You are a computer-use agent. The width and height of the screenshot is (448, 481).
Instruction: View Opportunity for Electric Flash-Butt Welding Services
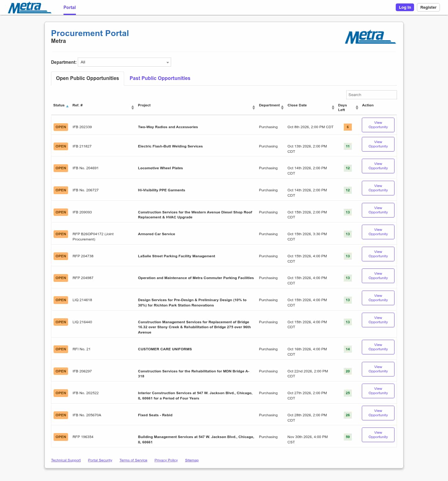tap(378, 144)
